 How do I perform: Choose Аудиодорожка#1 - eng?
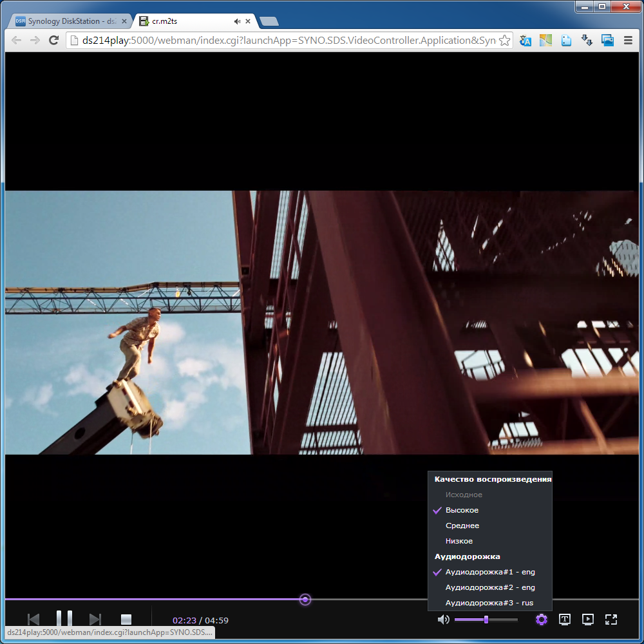click(490, 572)
